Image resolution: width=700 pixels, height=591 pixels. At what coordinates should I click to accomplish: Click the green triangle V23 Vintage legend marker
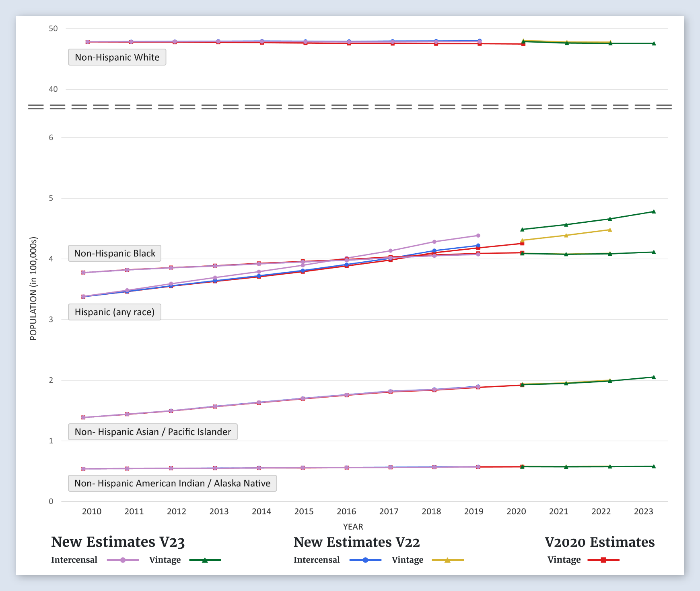coord(205,560)
